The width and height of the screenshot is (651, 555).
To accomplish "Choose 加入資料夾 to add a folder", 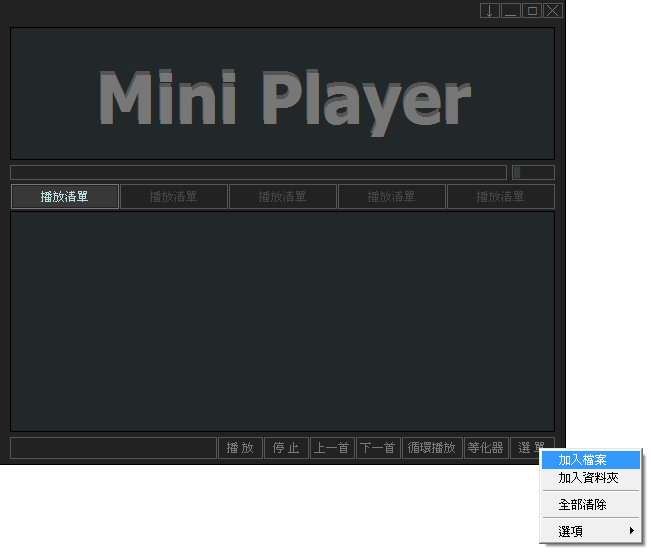I will tap(590, 478).
